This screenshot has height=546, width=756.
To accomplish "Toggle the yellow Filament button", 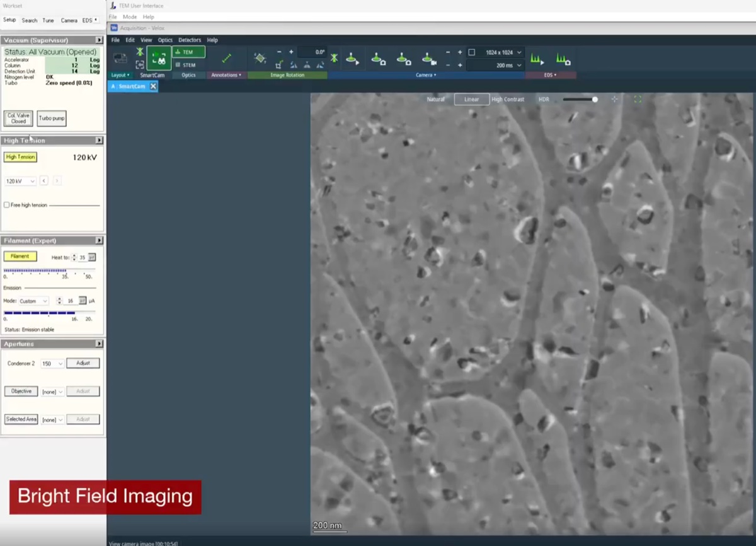I will coord(20,257).
